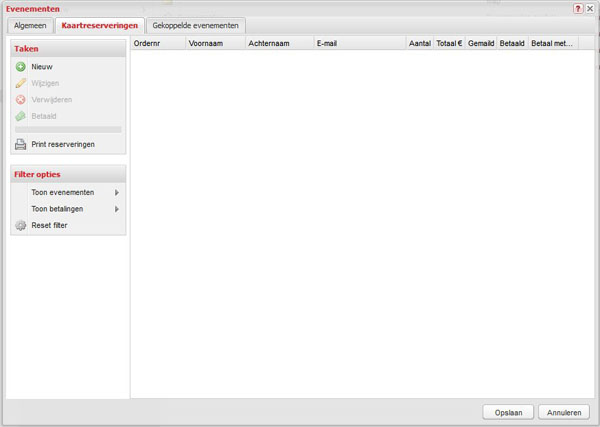Switch to the Algemeen tab
Viewport: 600px width, 427px height.
(x=30, y=26)
